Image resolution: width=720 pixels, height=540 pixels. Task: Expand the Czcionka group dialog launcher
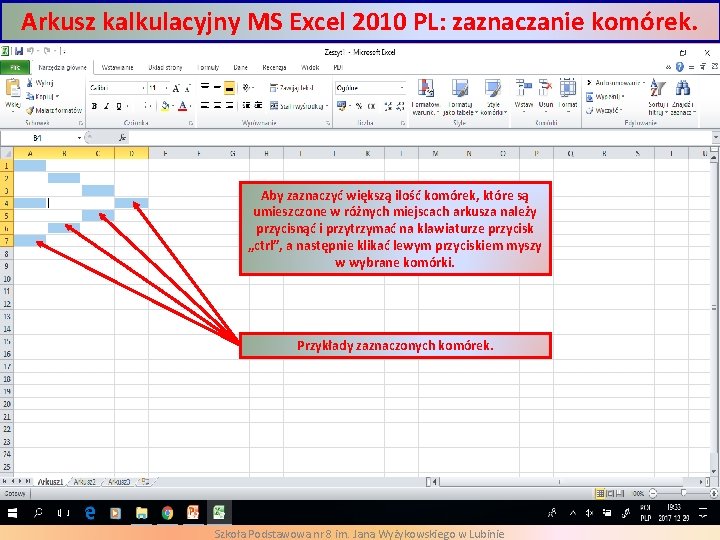pos(191,123)
